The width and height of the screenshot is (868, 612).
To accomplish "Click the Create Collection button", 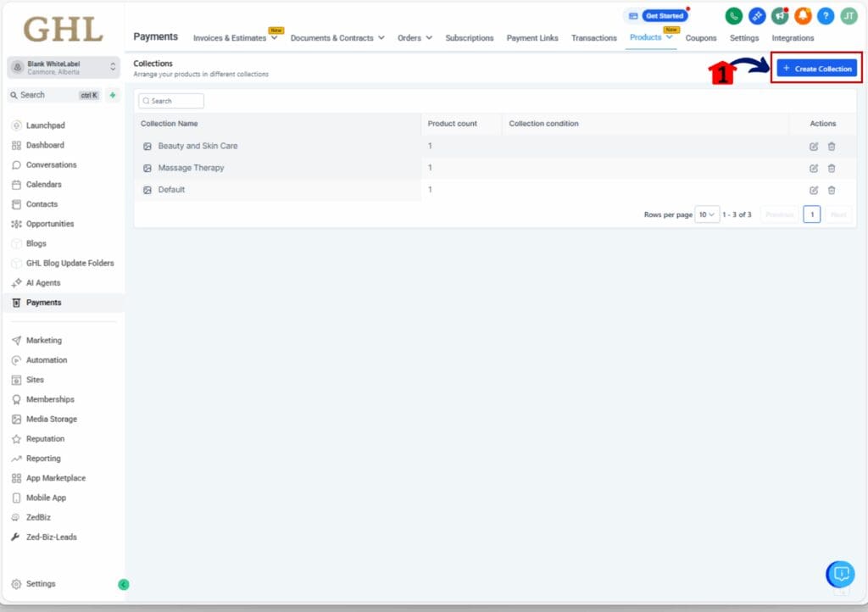I will coord(815,68).
